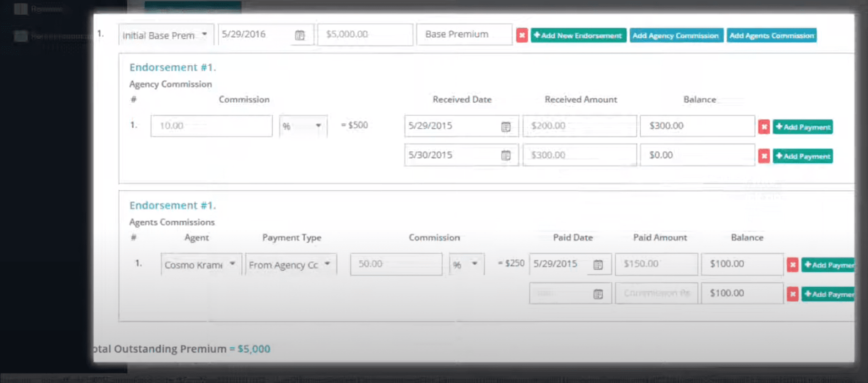This screenshot has width=868, height=383.
Task: Open calendar for 5/29/2016 premium date
Action: (300, 35)
